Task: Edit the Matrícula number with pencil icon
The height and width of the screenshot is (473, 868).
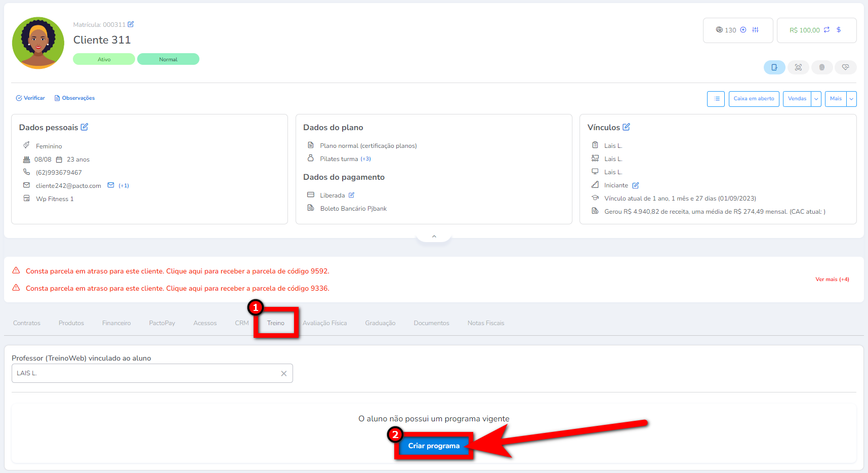Action: (x=131, y=24)
